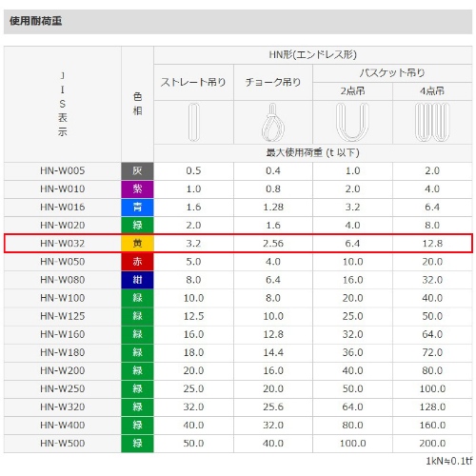Click the blue 青 color swatch
Screen dimensions: 476x476
[137, 208]
